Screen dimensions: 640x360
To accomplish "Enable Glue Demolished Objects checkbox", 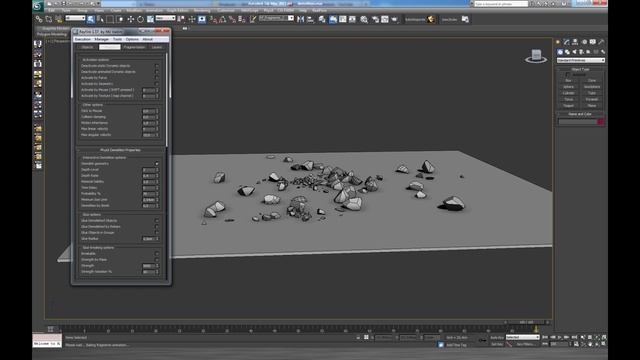I will [x=157, y=220].
